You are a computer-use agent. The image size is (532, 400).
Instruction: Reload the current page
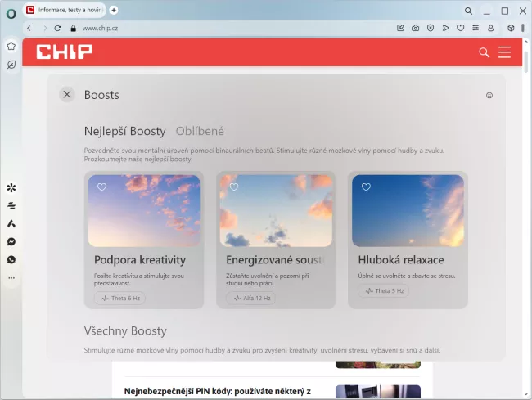tap(58, 28)
